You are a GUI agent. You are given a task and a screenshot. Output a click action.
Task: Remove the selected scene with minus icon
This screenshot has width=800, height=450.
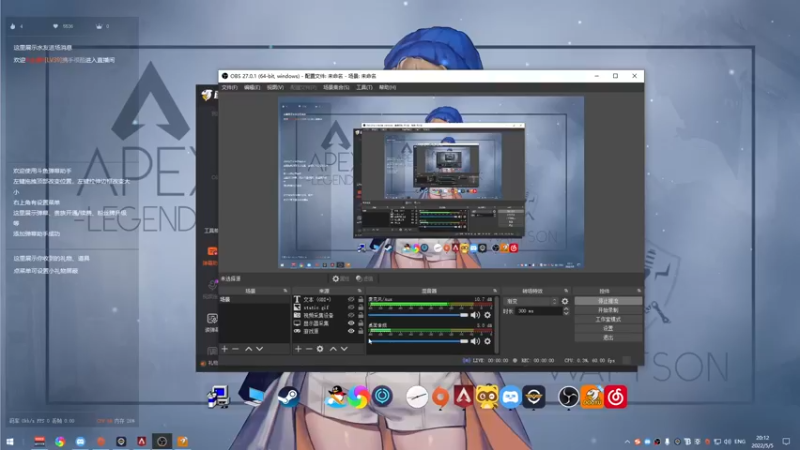tap(235, 349)
